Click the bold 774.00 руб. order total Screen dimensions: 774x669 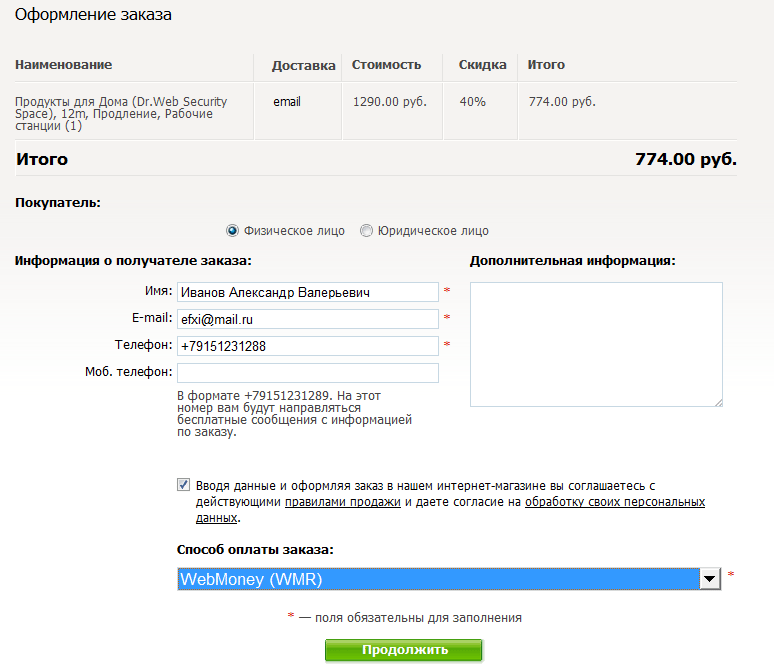point(685,159)
